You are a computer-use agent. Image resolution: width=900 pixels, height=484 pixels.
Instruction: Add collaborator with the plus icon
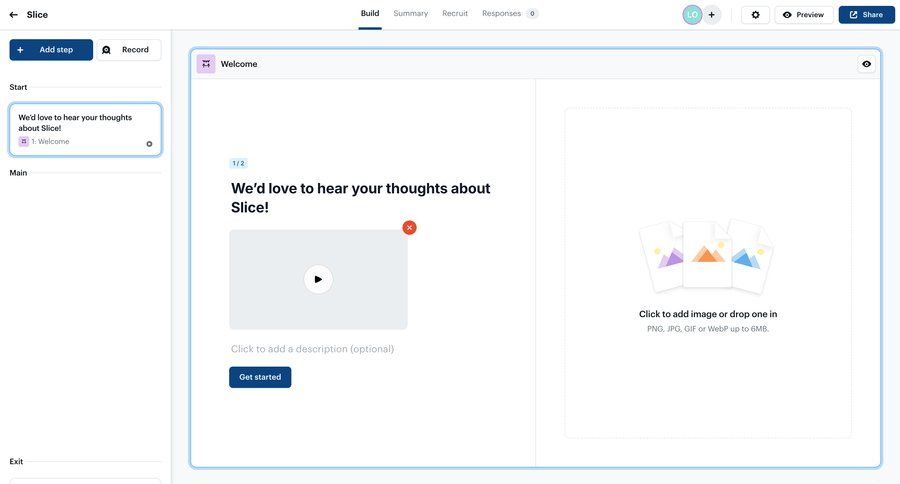711,15
